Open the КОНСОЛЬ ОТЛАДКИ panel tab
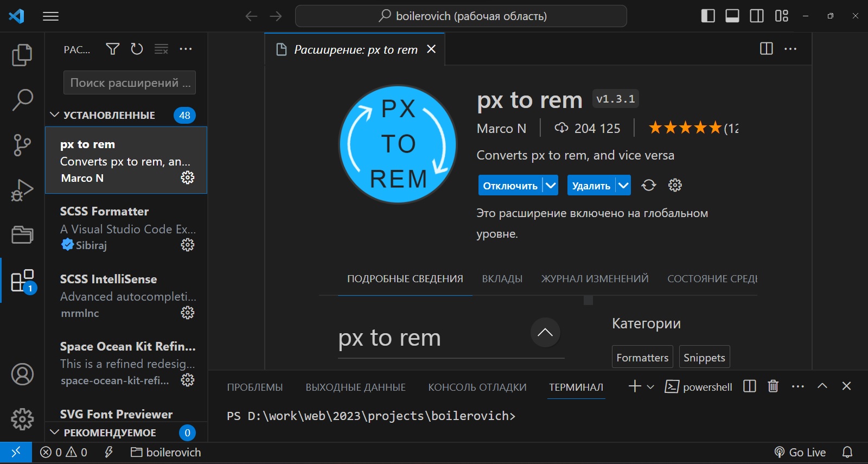 (477, 387)
